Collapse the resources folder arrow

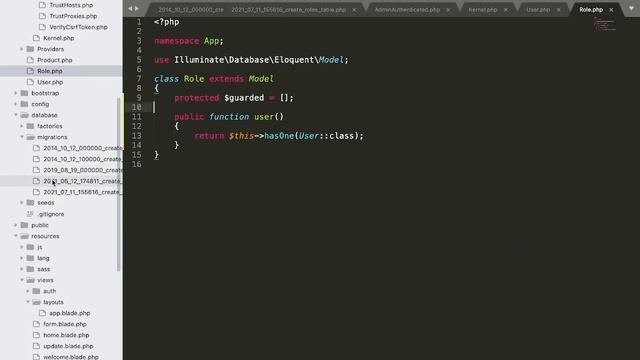tap(16, 236)
